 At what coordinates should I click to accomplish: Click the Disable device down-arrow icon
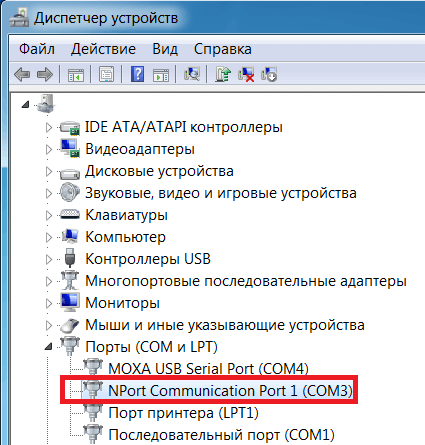269,74
